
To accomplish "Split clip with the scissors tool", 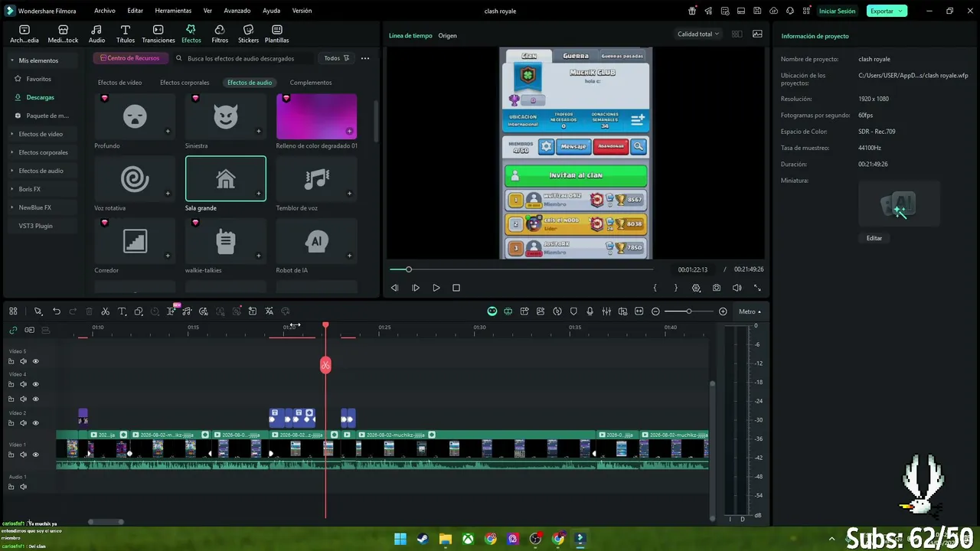I will click(106, 311).
